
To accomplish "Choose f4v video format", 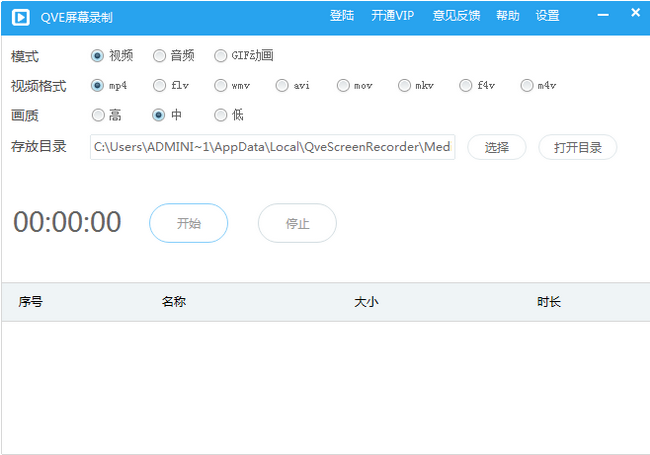I will (477, 85).
